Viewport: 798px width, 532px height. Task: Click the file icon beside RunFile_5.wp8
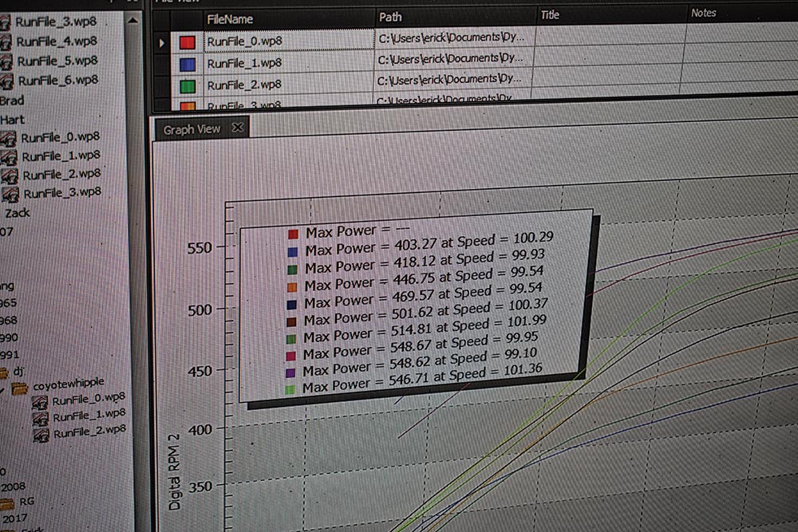click(x=6, y=61)
